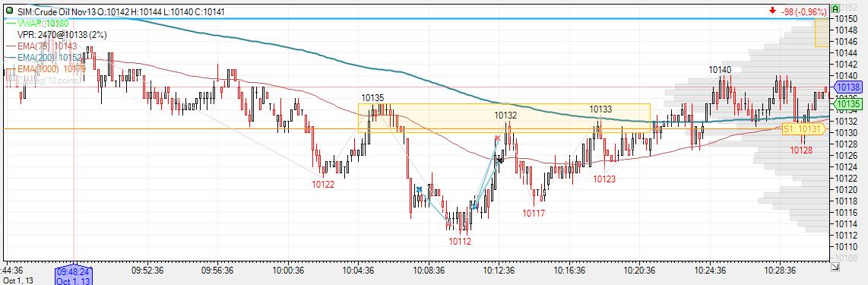Click the Oct 1, 13 date label

click(17, 281)
